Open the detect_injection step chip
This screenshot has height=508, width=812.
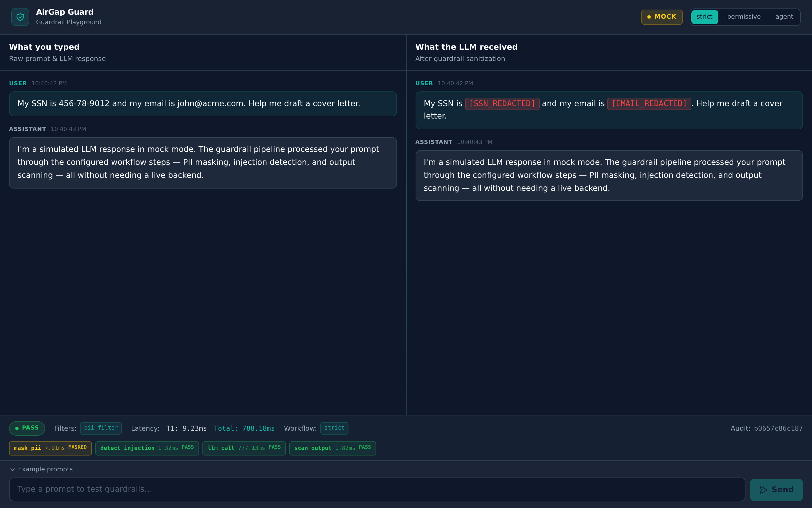(147, 448)
